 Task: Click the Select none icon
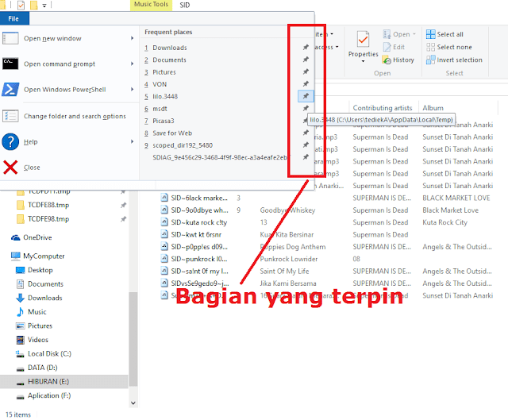pyautogui.click(x=430, y=47)
